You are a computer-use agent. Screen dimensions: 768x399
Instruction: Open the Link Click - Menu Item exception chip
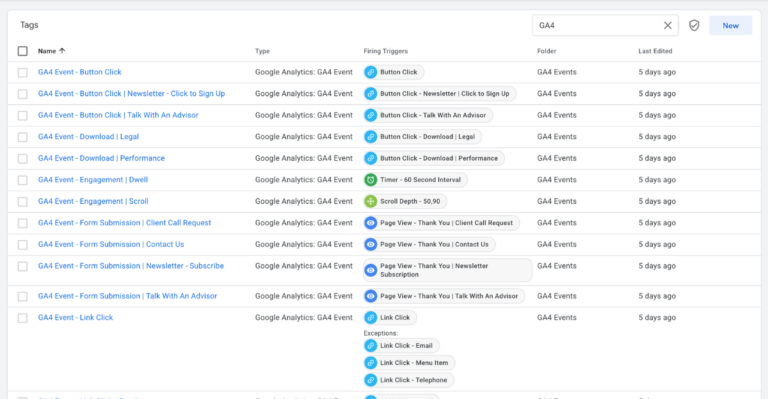click(409, 363)
